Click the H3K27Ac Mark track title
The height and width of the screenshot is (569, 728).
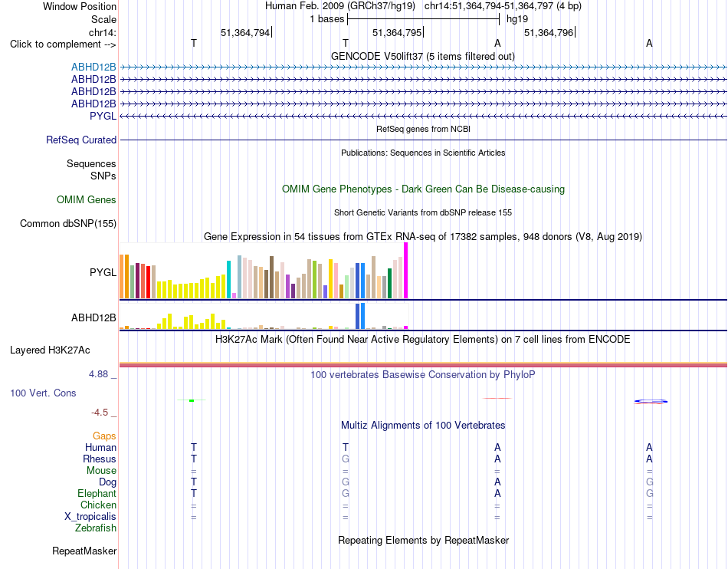pyautogui.click(x=423, y=339)
